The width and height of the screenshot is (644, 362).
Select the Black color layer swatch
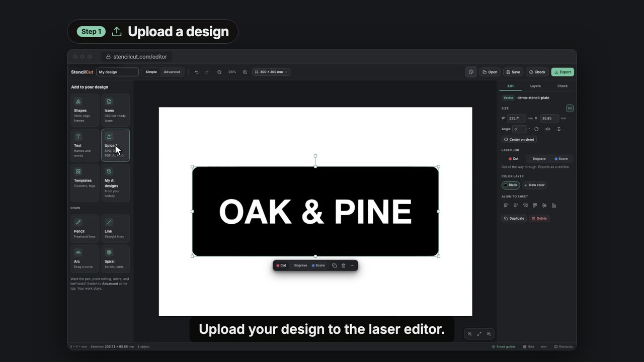pyautogui.click(x=511, y=185)
